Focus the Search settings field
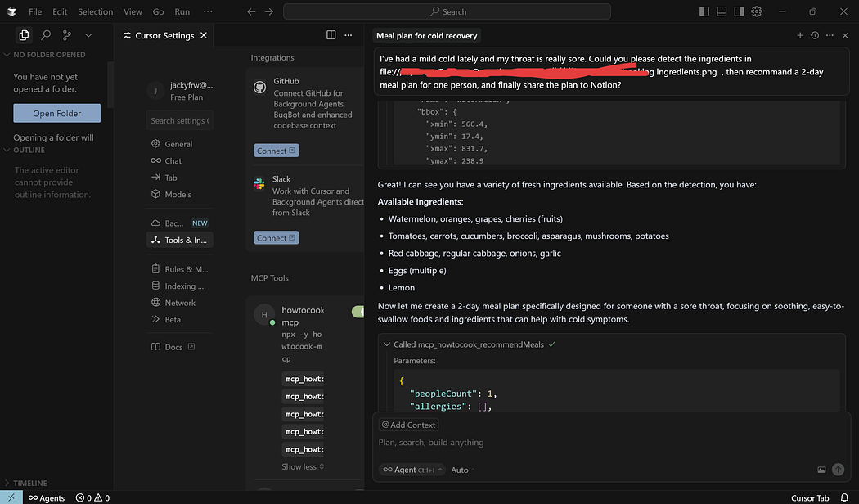 coord(180,120)
